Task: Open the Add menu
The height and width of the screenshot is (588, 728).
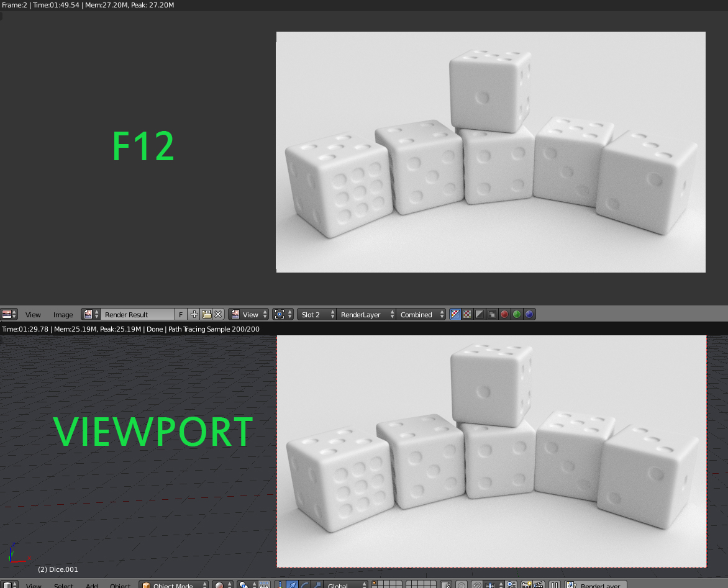Action: pos(91,586)
